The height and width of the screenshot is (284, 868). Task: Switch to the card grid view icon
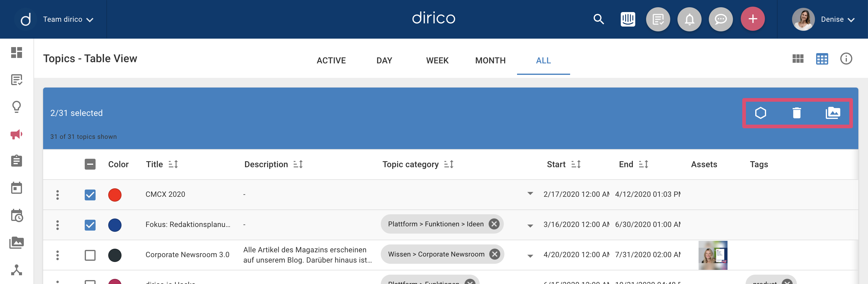coord(797,59)
